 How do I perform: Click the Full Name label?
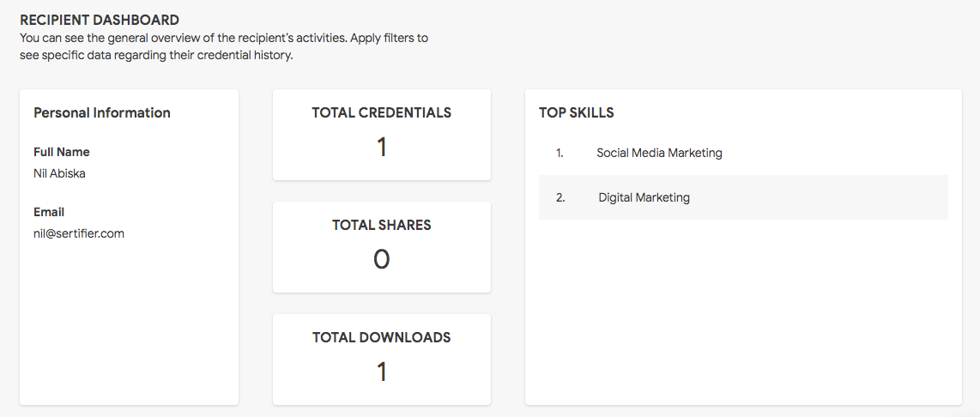[x=61, y=152]
